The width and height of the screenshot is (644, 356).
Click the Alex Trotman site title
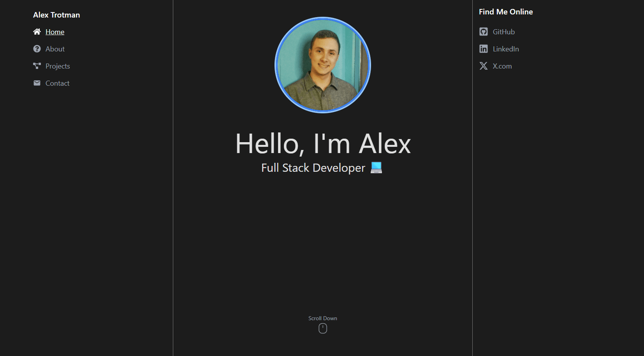tap(56, 15)
